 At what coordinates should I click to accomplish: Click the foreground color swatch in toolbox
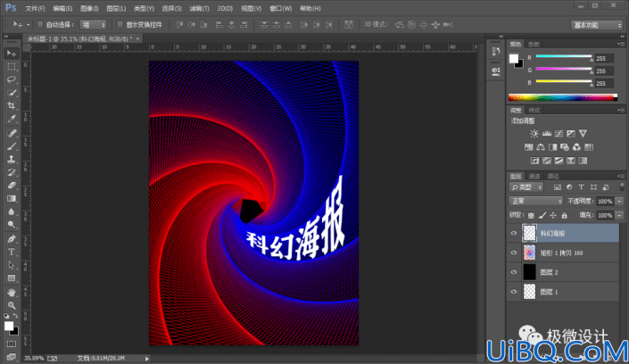click(x=8, y=326)
